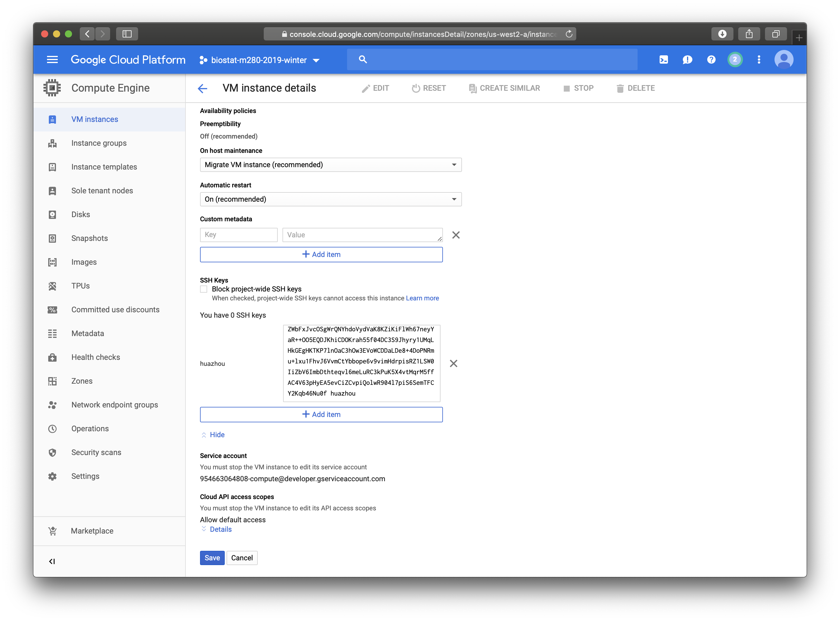Remove the huazhou SSH key
Viewport: 840px width, 621px height.
(x=453, y=363)
